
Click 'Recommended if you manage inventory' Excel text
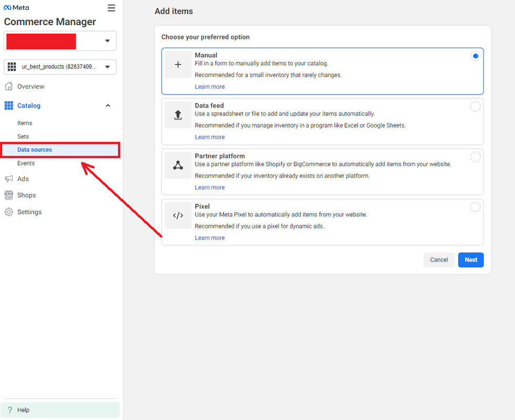click(x=300, y=125)
